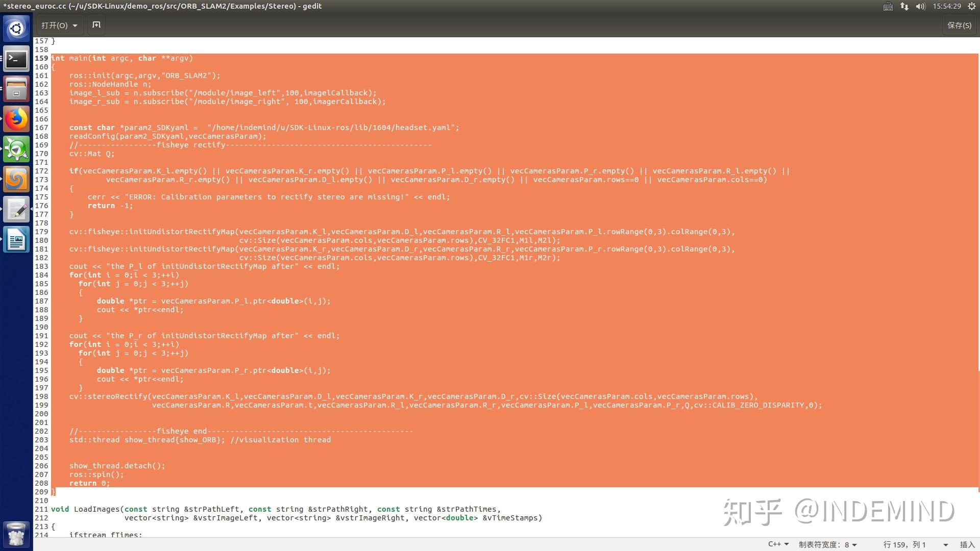Click the 保存(S) save button

pyautogui.click(x=959, y=25)
